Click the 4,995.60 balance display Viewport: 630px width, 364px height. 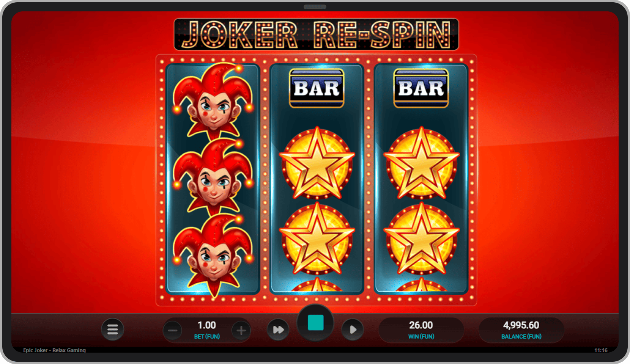(521, 325)
